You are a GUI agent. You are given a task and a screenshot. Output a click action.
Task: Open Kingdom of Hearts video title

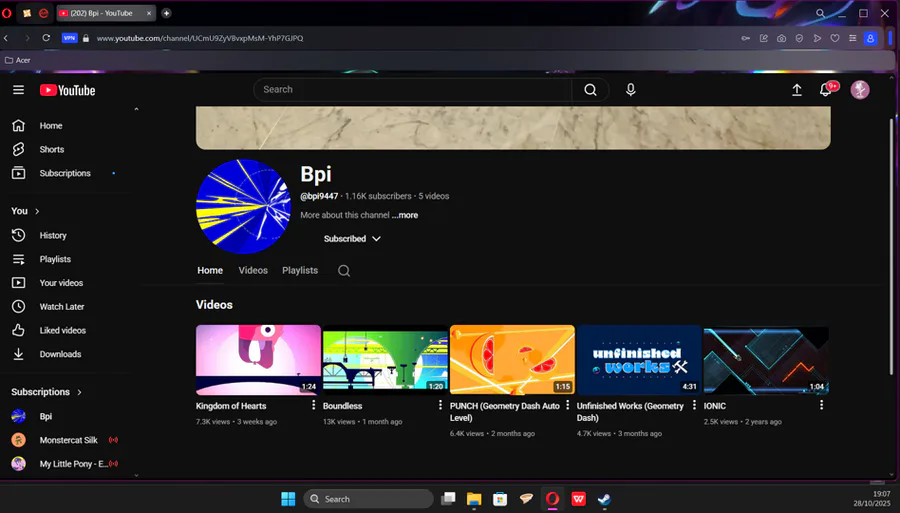coord(231,406)
